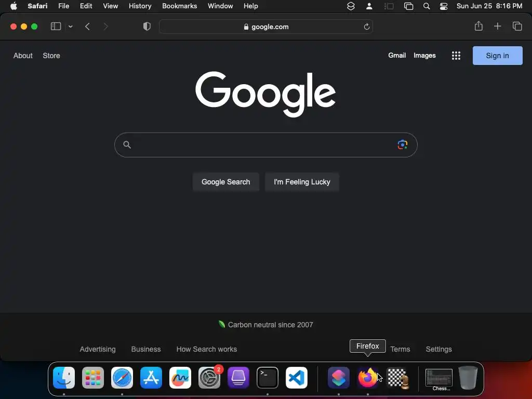The image size is (532, 399).
Task: Open Control Center in menu bar
Action: point(444,6)
